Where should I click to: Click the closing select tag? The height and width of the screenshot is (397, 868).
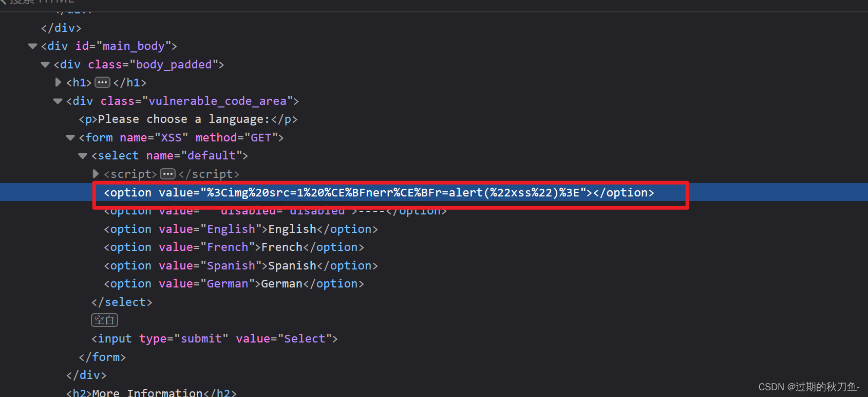(122, 302)
